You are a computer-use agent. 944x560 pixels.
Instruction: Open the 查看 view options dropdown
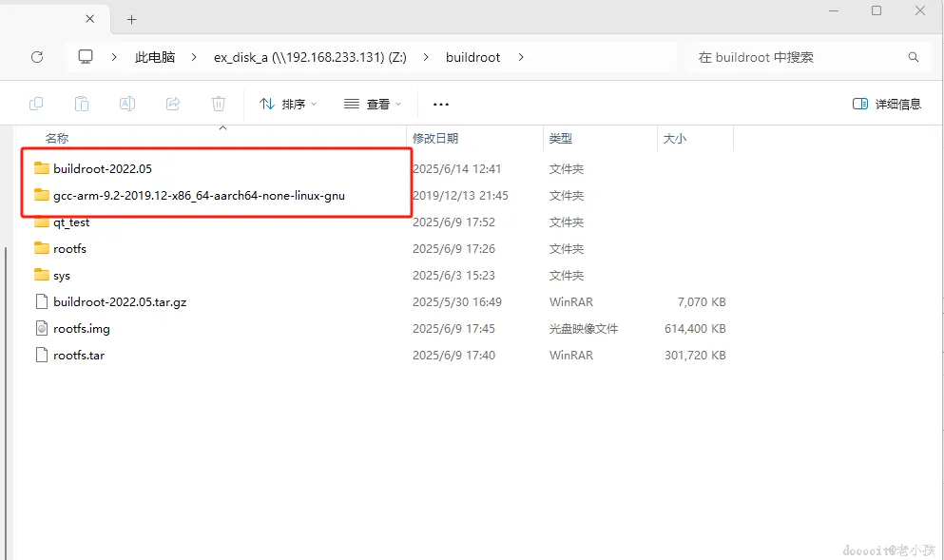click(374, 104)
